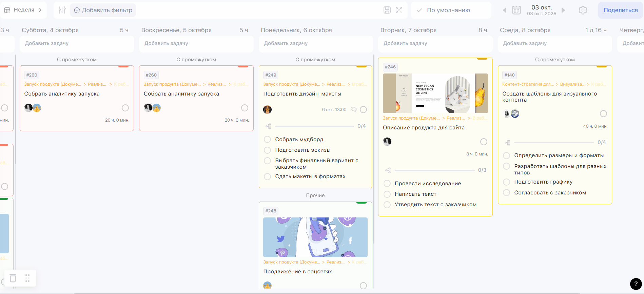The height and width of the screenshot is (294, 644).
Task: Open the 'По умолчанию' view dropdown
Action: 448,10
